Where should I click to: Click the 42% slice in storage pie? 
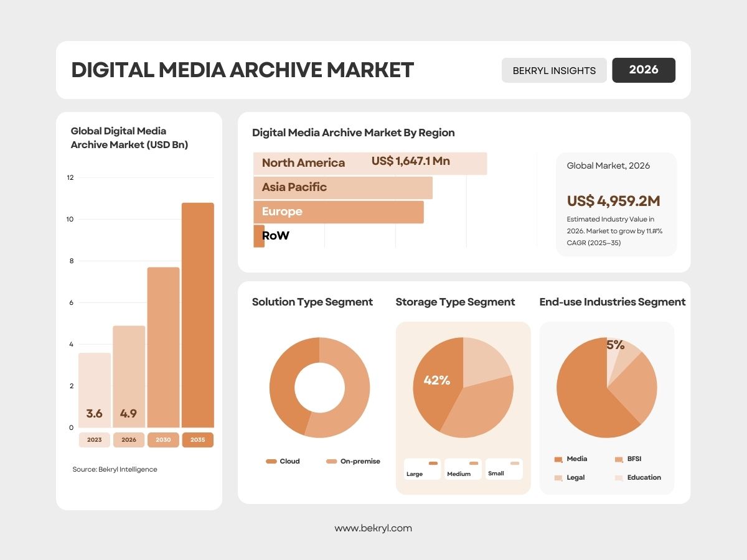[436, 380]
